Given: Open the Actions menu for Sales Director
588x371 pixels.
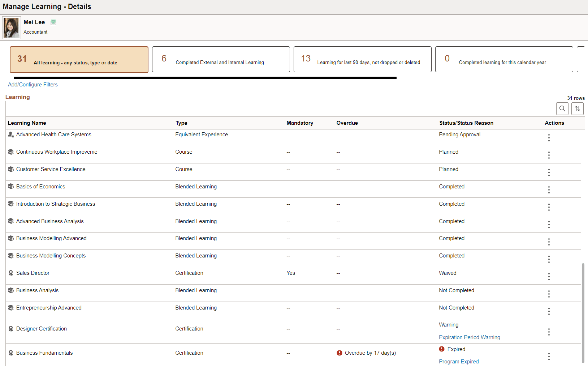Looking at the screenshot, I should [x=549, y=277].
